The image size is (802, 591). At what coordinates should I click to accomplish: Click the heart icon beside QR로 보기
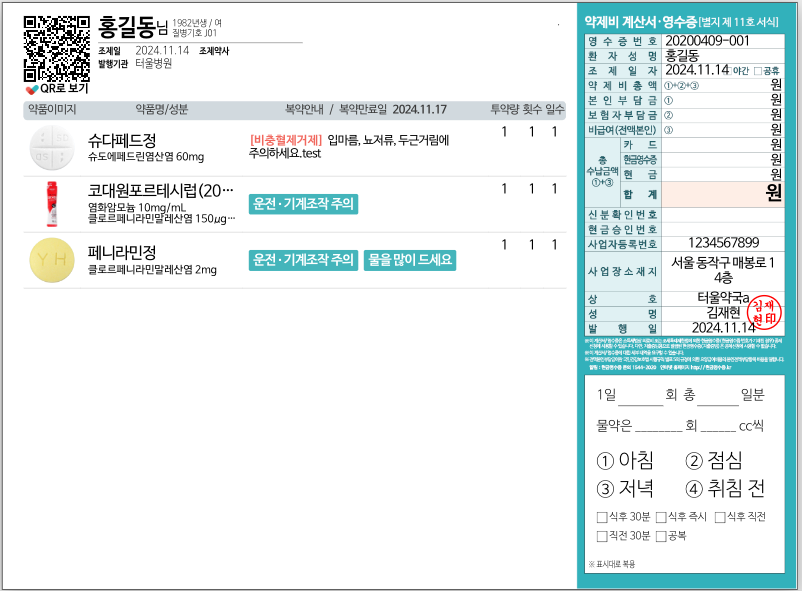(x=32, y=89)
